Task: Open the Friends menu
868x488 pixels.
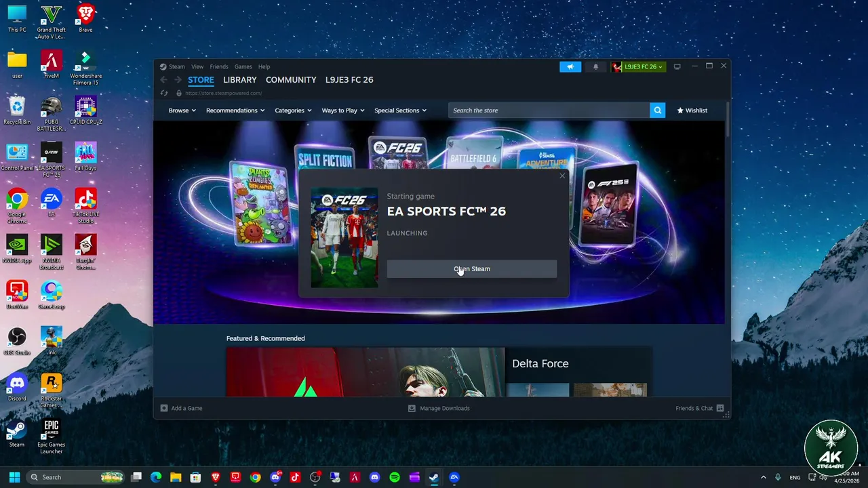Action: [219, 66]
